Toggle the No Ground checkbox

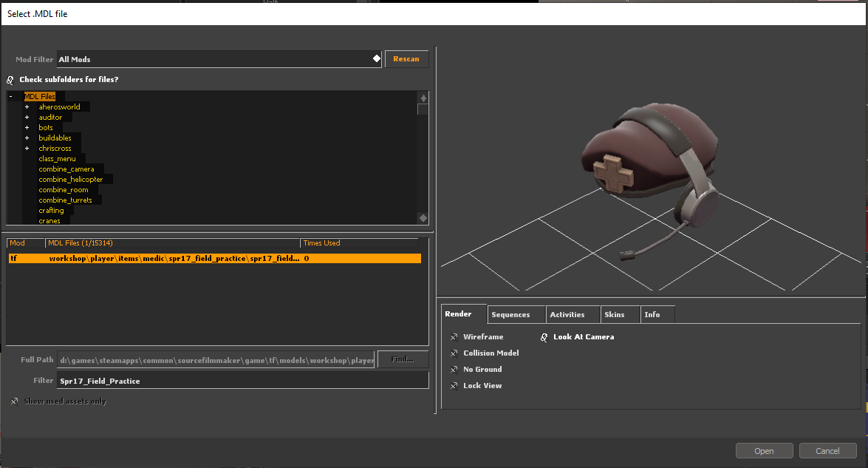pos(454,370)
